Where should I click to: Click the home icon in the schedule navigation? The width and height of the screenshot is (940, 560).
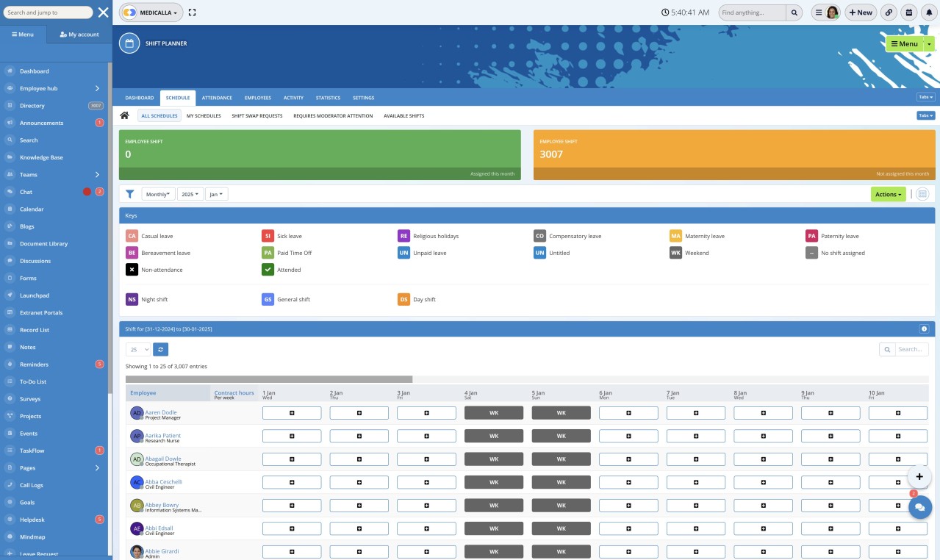pyautogui.click(x=124, y=115)
